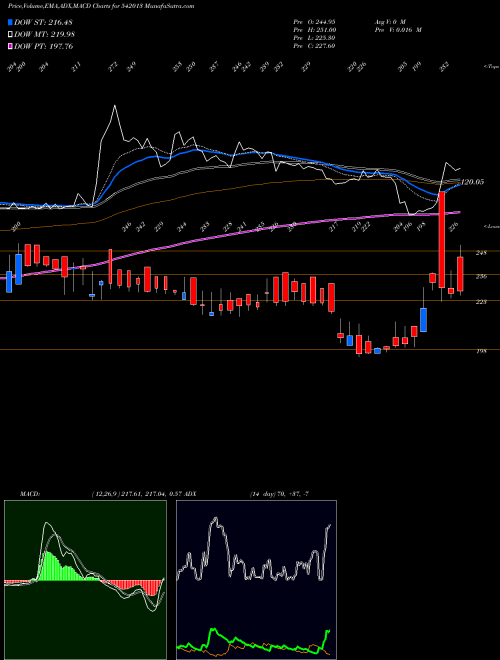Click the 'Avg V: 0 M' value

(x=389, y=21)
